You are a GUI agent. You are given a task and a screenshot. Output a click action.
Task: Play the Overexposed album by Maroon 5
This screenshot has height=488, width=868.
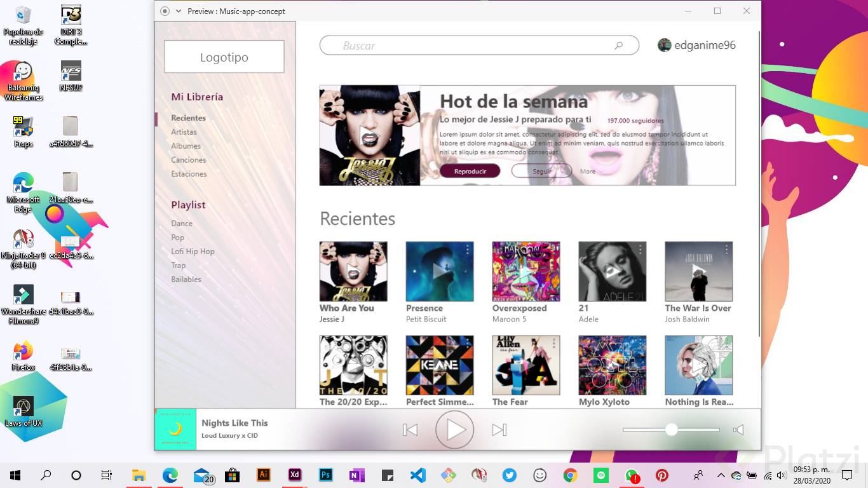(x=526, y=271)
